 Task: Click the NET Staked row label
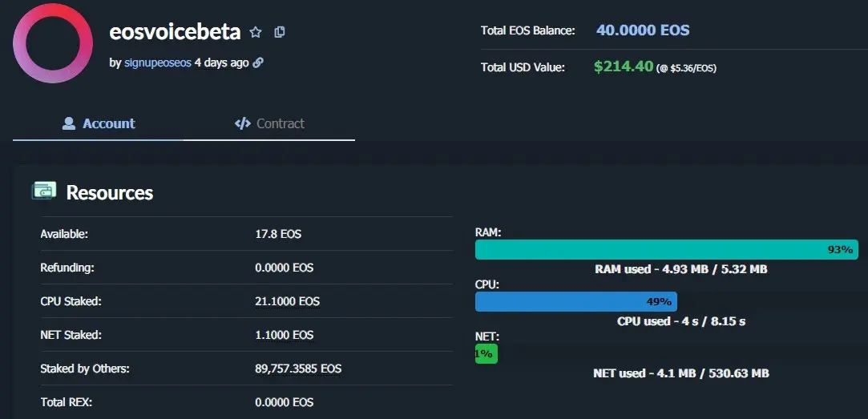tap(71, 335)
